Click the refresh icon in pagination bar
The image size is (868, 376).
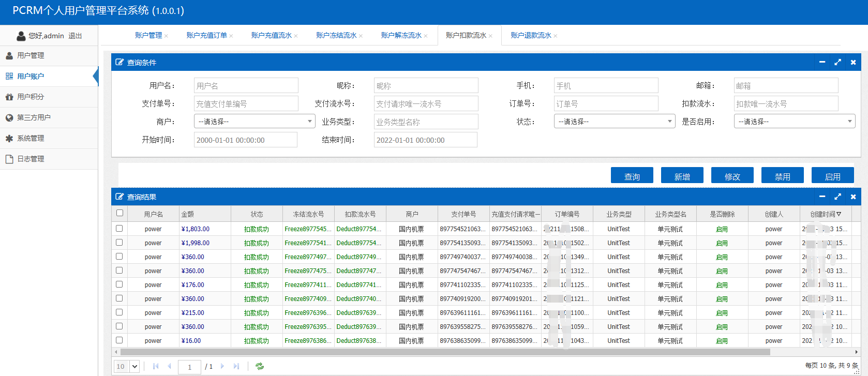click(260, 366)
